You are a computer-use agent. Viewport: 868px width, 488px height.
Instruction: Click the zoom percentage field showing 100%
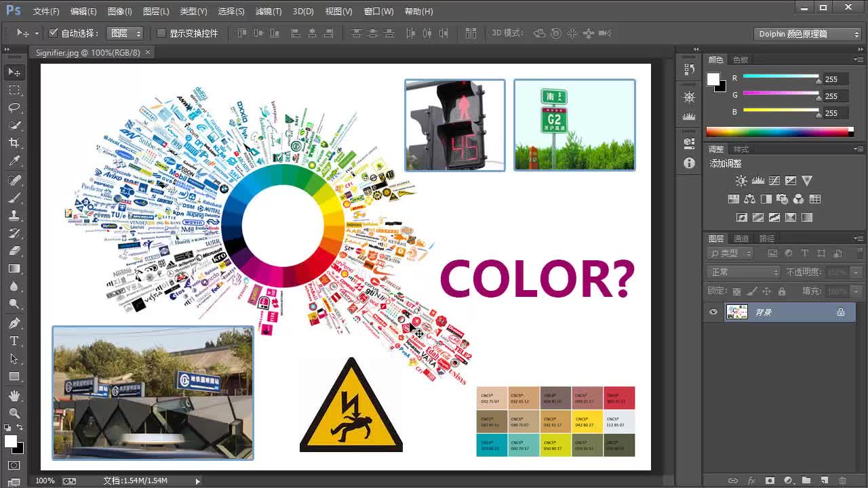point(45,481)
